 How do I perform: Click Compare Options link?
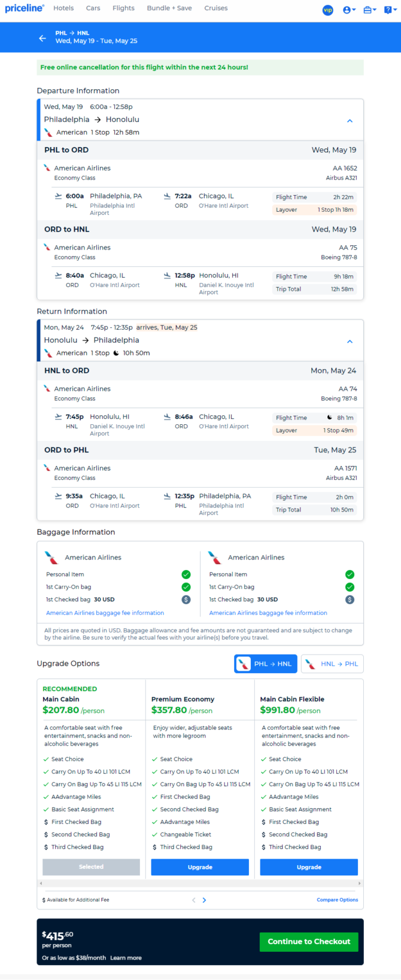coord(338,900)
